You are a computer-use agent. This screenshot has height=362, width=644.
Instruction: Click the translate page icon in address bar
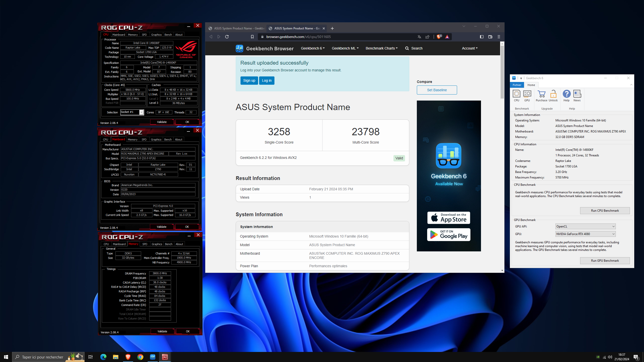[x=419, y=37]
